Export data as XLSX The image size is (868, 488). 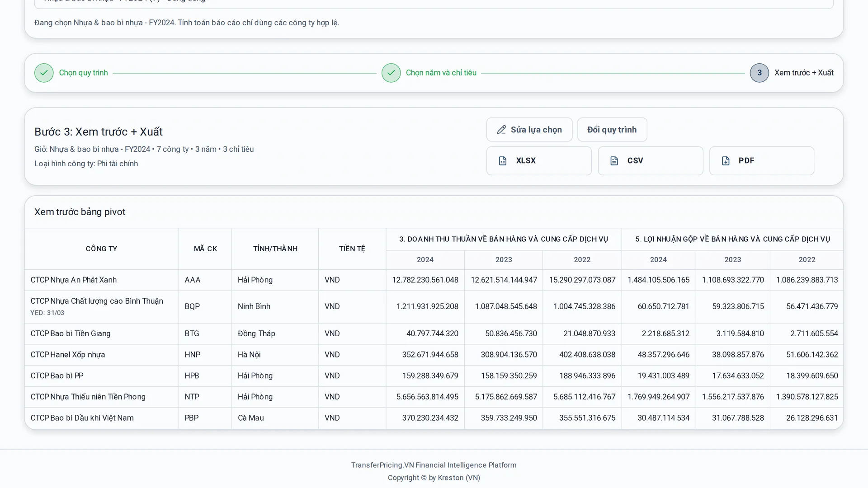(x=539, y=161)
